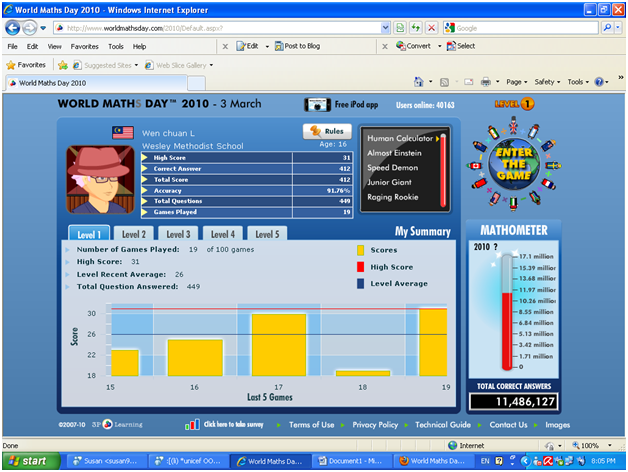The image size is (628, 472).
Task: Open the Terms of Use link
Action: (311, 425)
